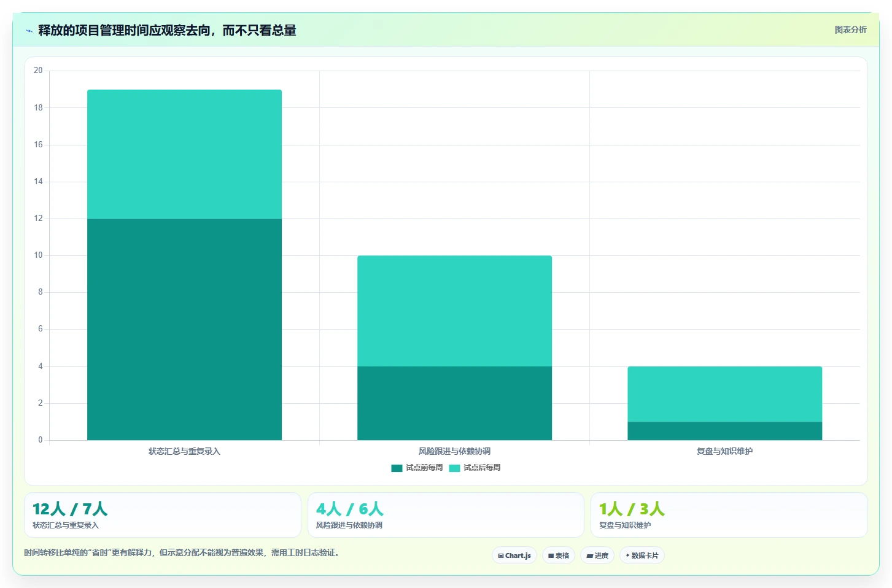The image size is (892, 588).
Task: Click the 数据卡片 tag chip
Action: 642,555
